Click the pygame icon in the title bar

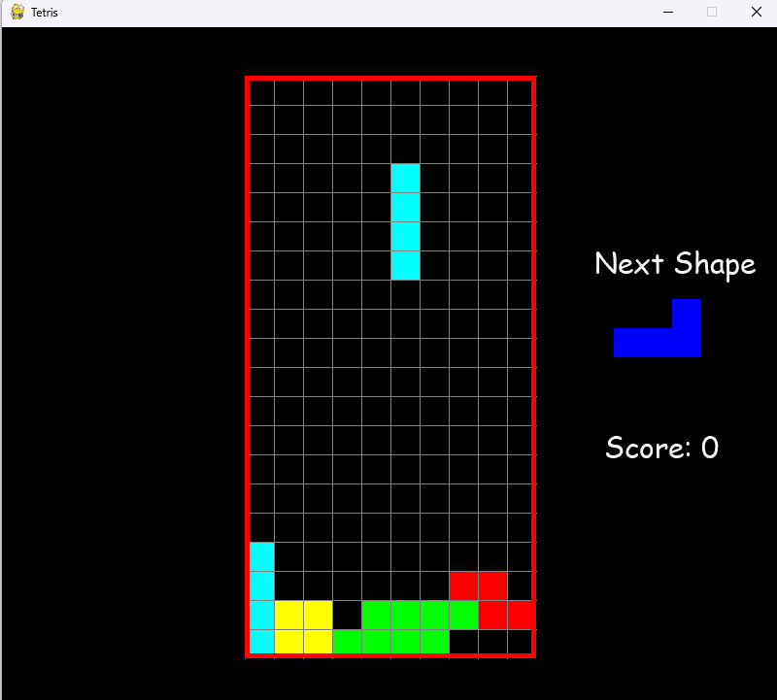click(x=17, y=13)
